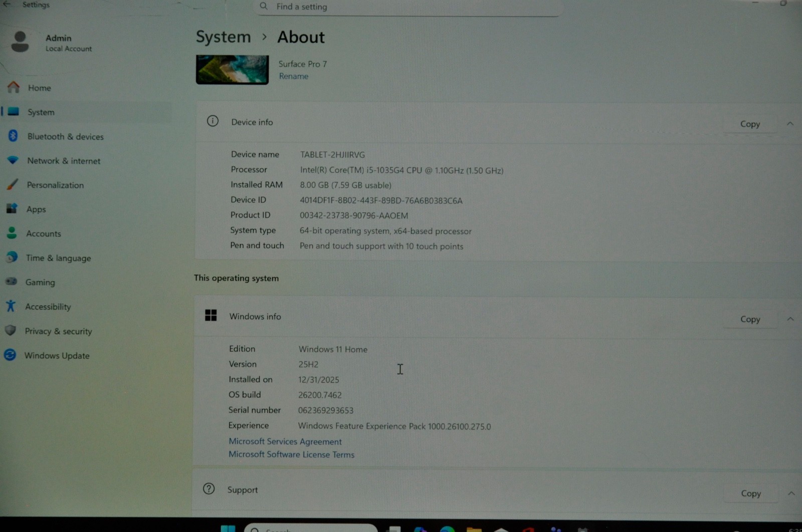
Task: Copy the Support details
Action: [751, 493]
